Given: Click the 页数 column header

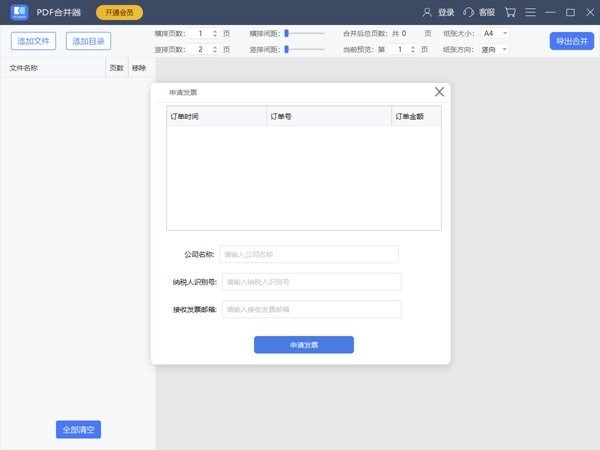Looking at the screenshot, I should pyautogui.click(x=117, y=68).
